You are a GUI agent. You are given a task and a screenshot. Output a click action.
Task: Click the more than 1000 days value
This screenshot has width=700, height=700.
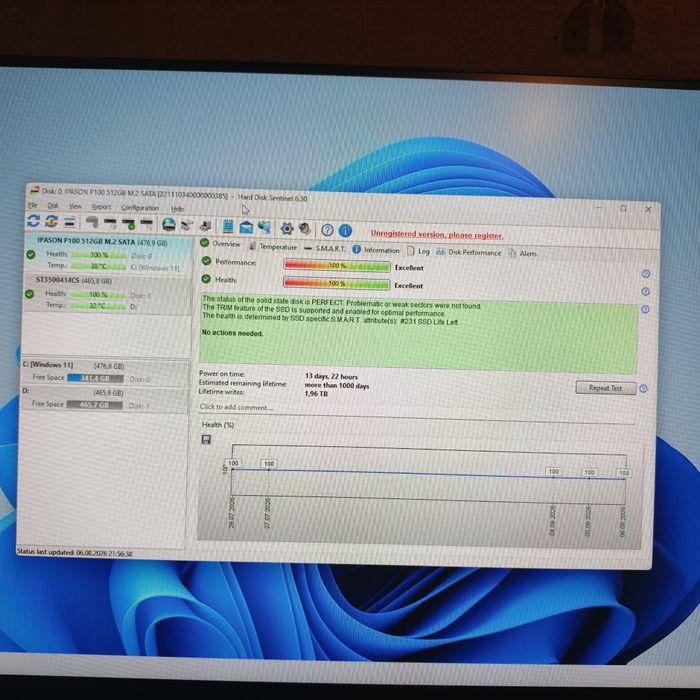click(x=337, y=385)
